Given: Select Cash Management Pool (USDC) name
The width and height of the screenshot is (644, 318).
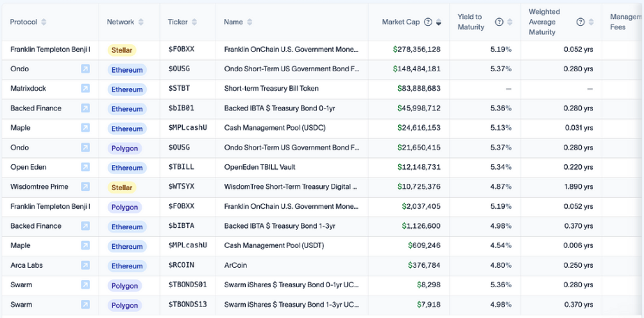Looking at the screenshot, I should click(x=275, y=128).
